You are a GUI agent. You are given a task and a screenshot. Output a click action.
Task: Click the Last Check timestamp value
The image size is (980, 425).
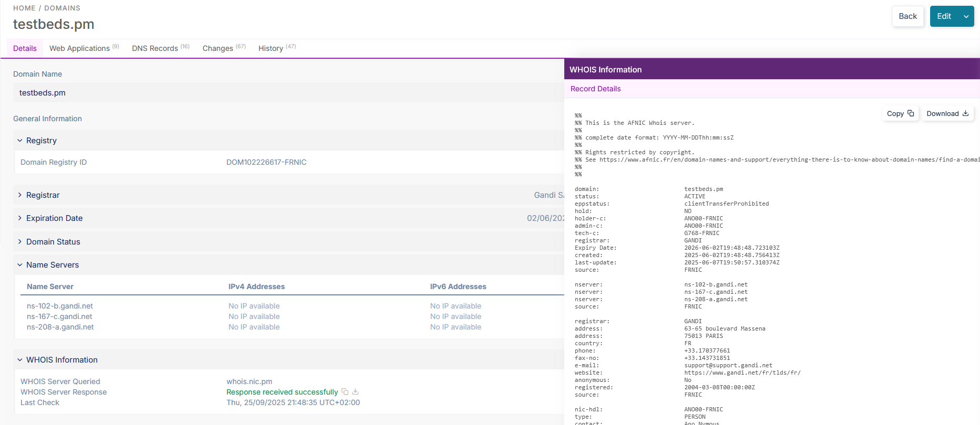point(293,402)
